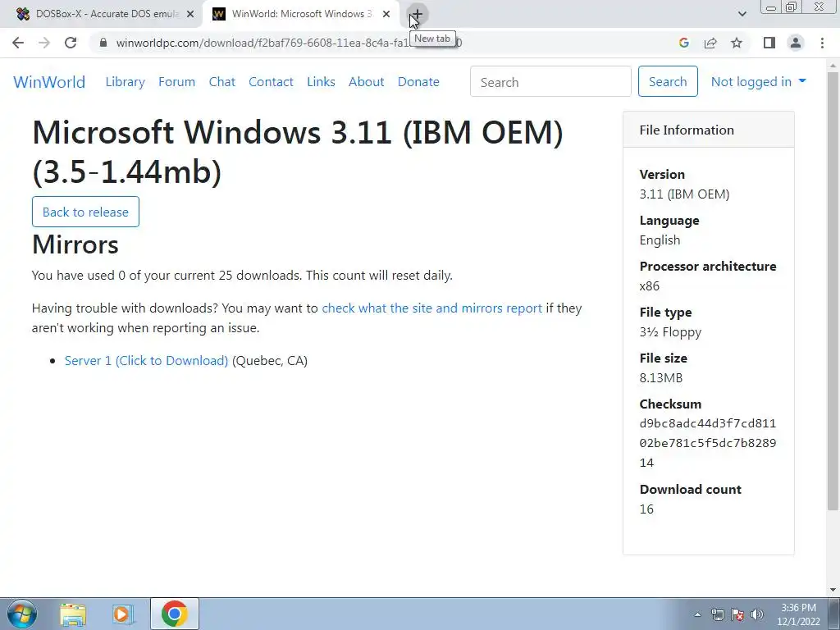Open the Windows Start button
Screen dimensions: 840x630
click(x=22, y=614)
